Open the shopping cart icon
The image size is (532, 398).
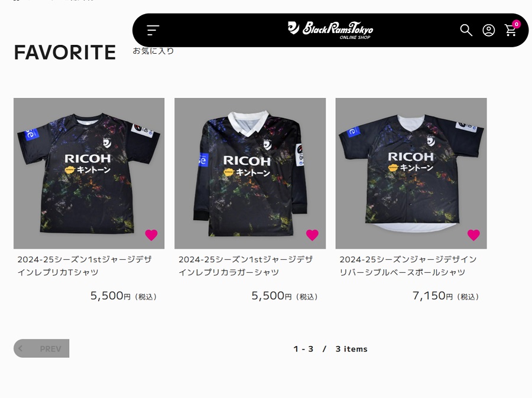pyautogui.click(x=510, y=31)
